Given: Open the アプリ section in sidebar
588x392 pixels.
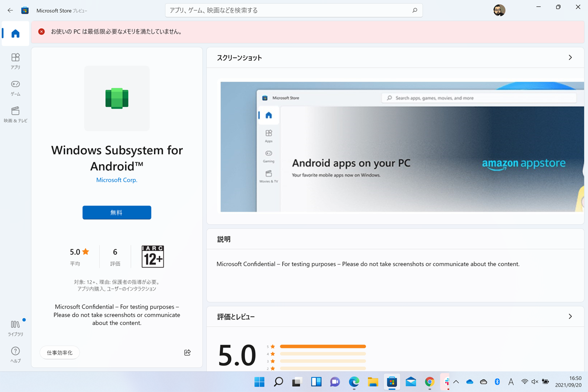Looking at the screenshot, I should point(16,61).
